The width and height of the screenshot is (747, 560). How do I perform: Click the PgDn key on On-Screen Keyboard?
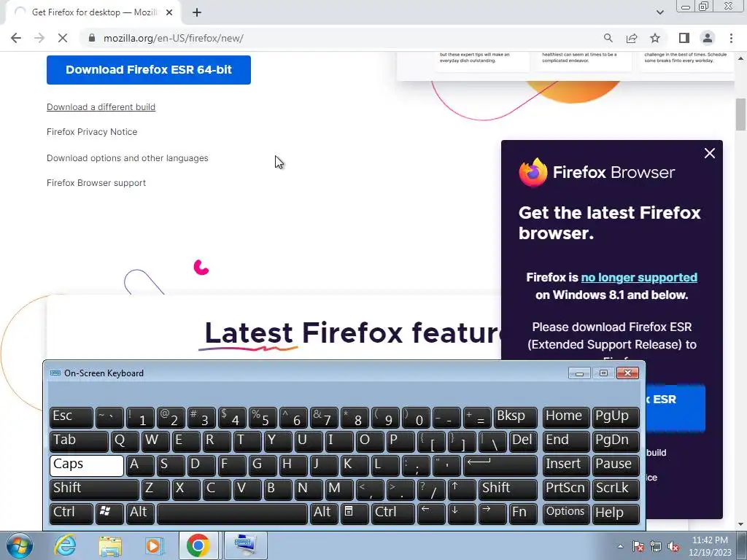[616, 441]
